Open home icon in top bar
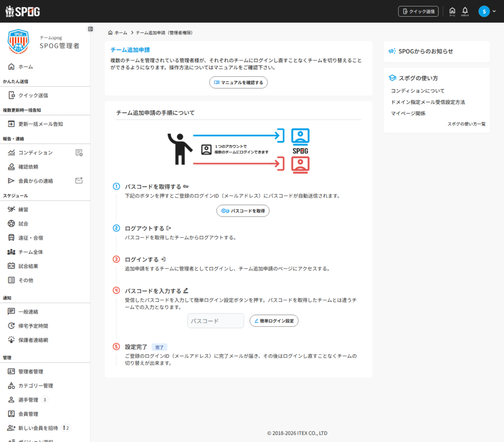Viewport: 504px width, 442px height. 452,11
